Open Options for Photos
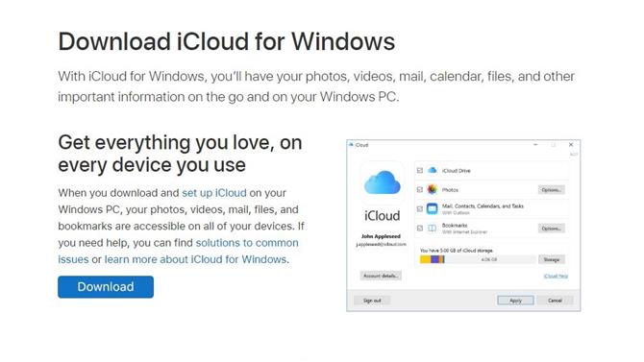This screenshot has height=362, width=644. [551, 190]
